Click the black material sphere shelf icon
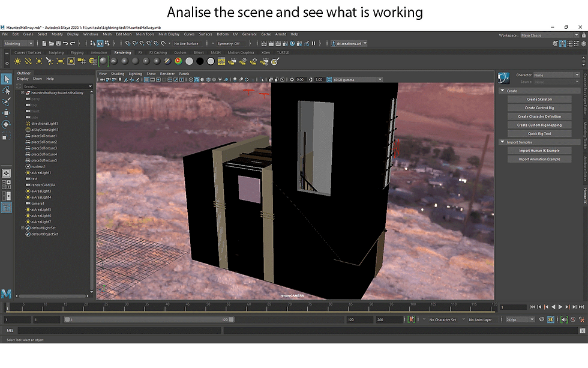The height and width of the screenshot is (368, 588). [x=200, y=61]
